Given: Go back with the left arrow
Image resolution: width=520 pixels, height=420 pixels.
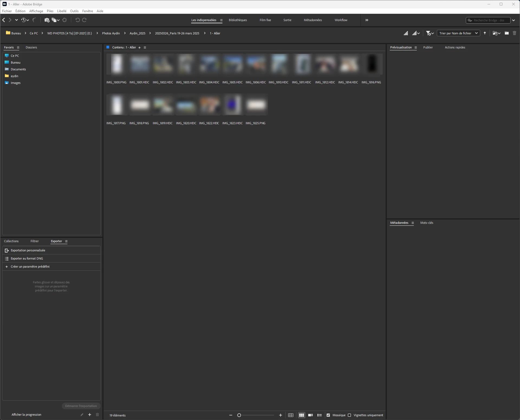Looking at the screenshot, I should (x=4, y=20).
